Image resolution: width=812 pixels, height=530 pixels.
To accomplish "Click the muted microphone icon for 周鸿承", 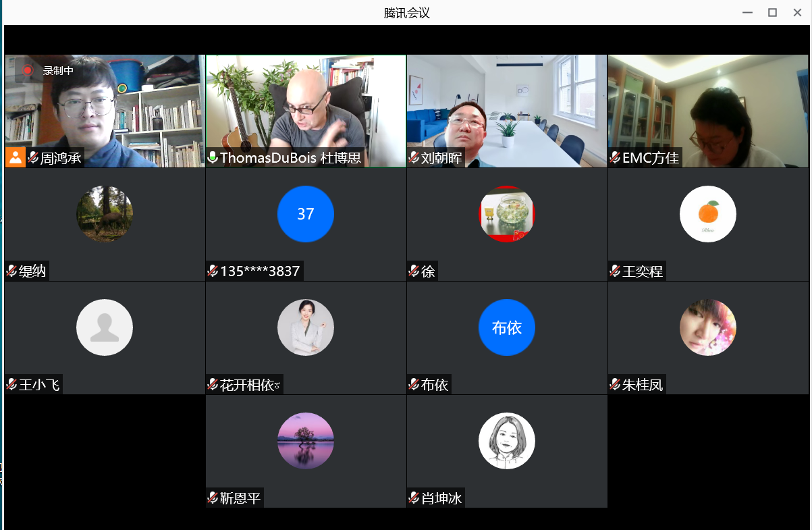I will pos(32,158).
